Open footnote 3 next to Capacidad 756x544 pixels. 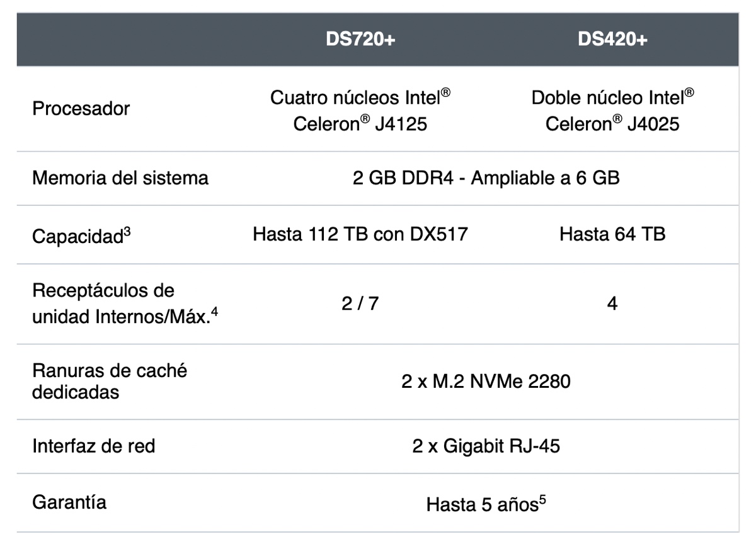click(127, 232)
